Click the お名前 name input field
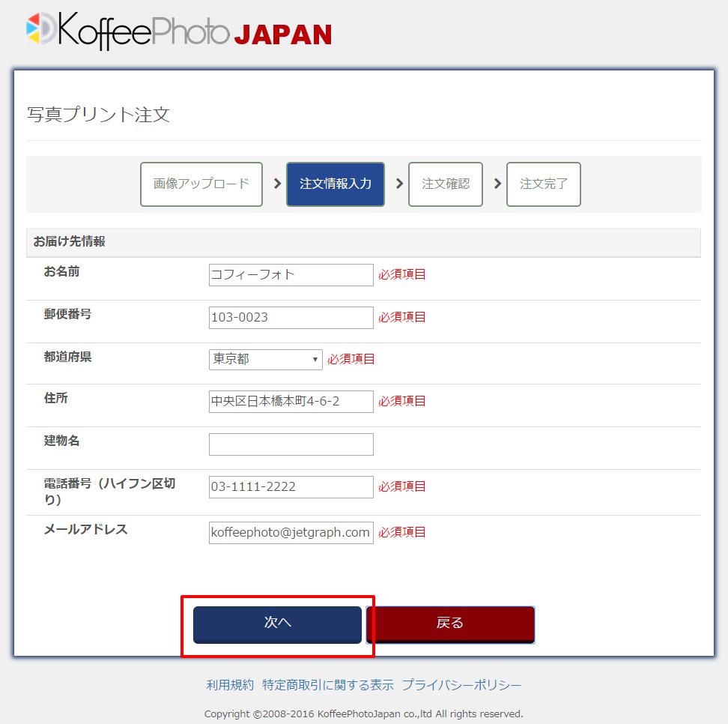This screenshot has height=724, width=728. pos(291,275)
